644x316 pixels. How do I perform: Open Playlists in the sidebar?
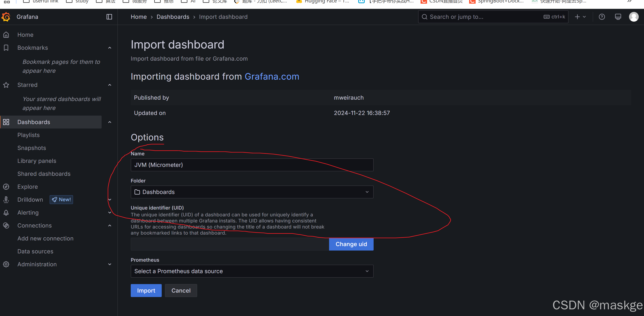29,135
